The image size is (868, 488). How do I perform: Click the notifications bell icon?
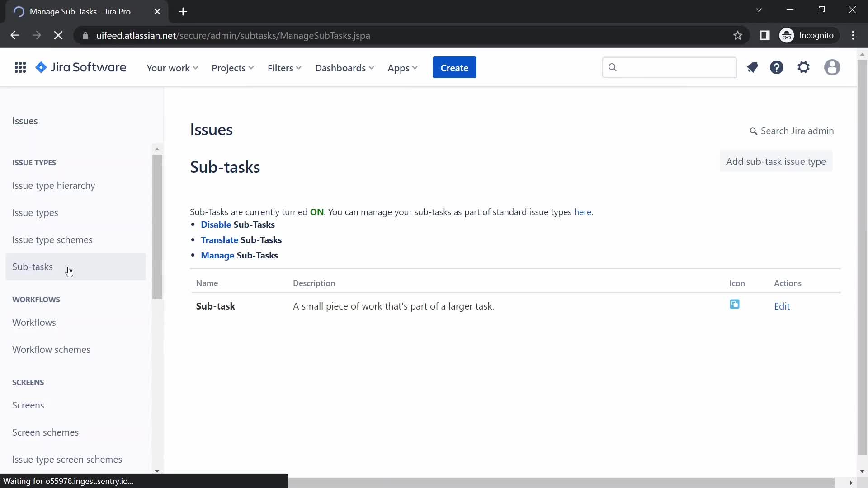[753, 67]
